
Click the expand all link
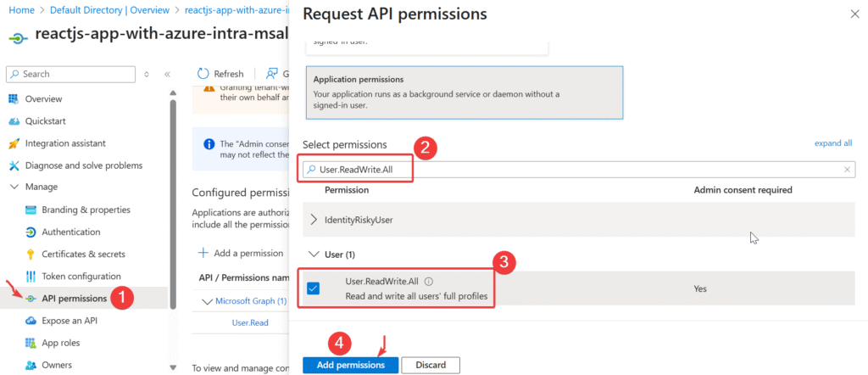[x=832, y=143]
